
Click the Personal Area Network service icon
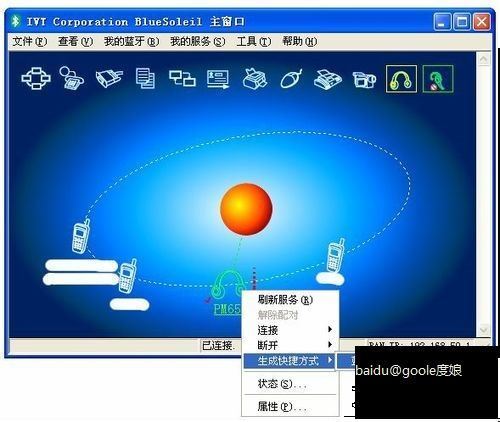pyautogui.click(x=36, y=79)
